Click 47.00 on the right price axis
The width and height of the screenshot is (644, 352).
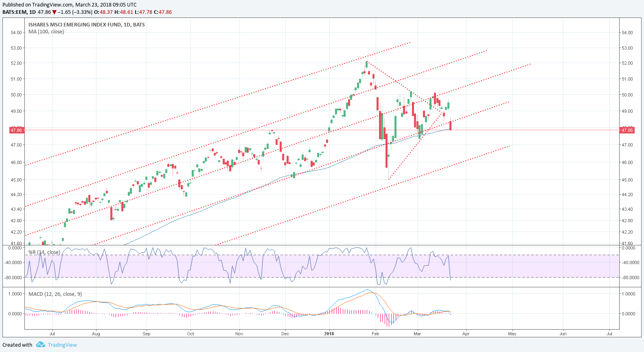[x=627, y=145]
